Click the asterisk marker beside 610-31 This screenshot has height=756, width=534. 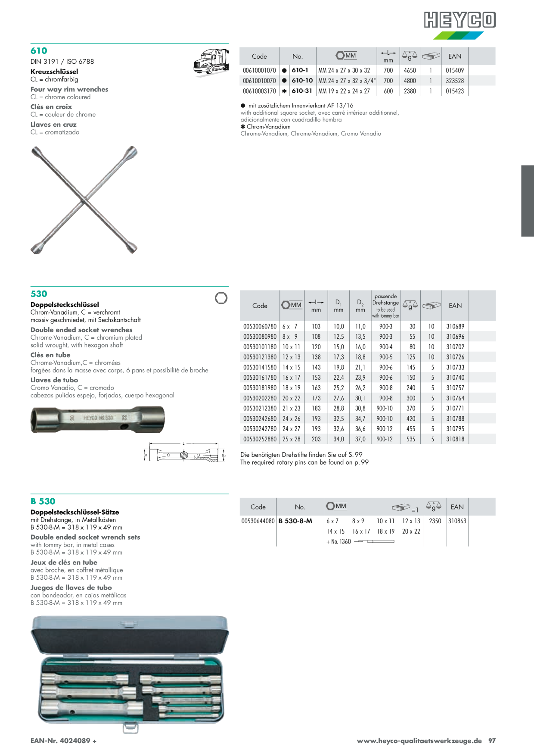pyautogui.click(x=284, y=91)
